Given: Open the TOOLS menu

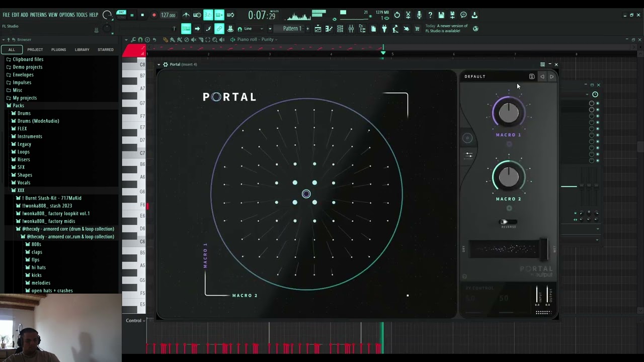Looking at the screenshot, I should click(x=82, y=15).
